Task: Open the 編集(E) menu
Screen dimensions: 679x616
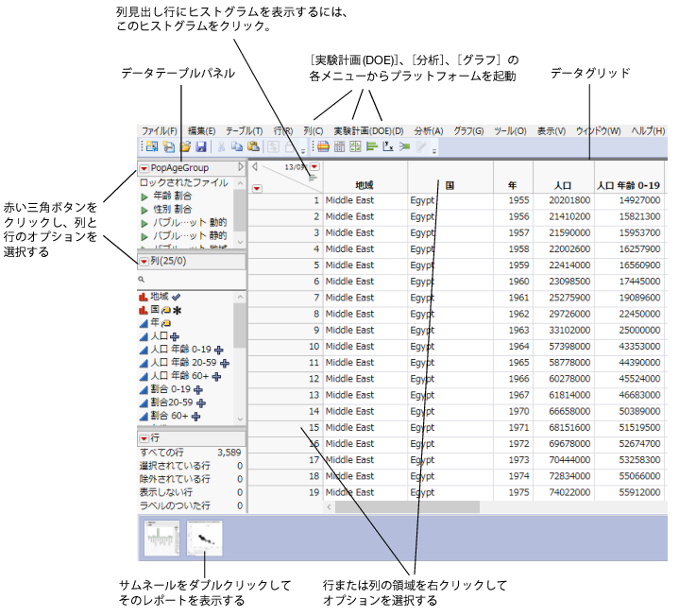Action: point(202,130)
